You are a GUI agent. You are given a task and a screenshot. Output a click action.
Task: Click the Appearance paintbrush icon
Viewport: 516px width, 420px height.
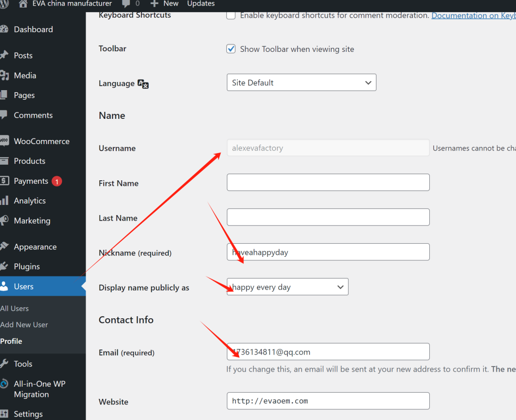[x=4, y=246]
